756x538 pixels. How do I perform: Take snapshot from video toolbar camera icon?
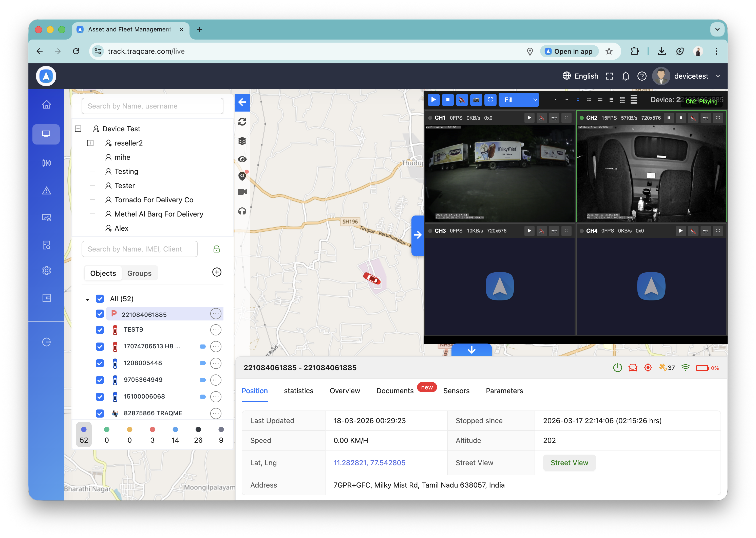pyautogui.click(x=476, y=100)
